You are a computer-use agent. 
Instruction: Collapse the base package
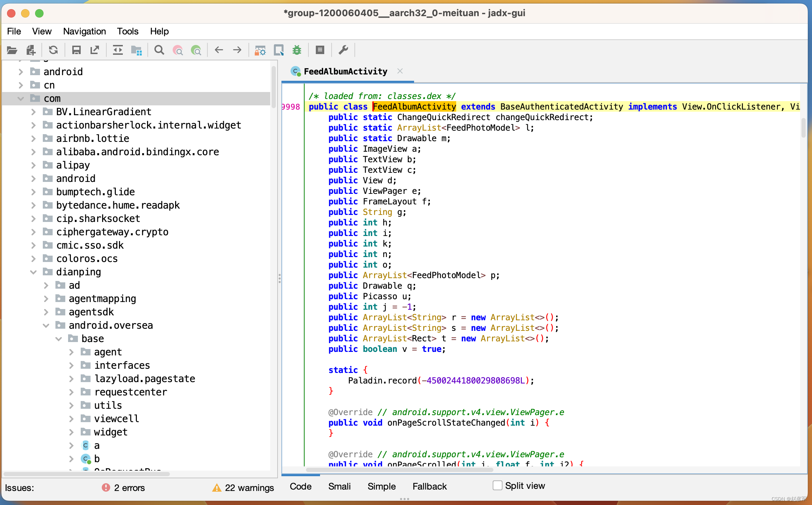tap(59, 339)
